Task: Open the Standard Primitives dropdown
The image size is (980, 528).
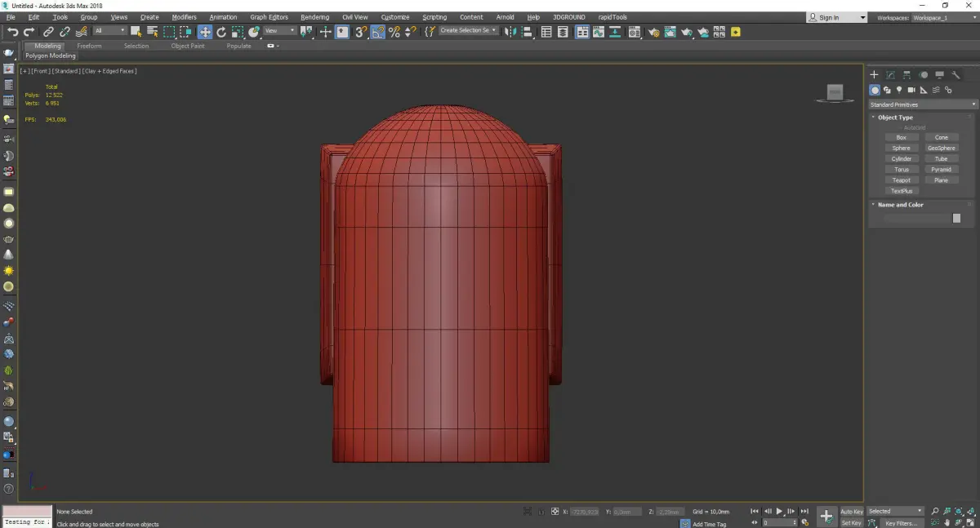Action: tap(923, 104)
